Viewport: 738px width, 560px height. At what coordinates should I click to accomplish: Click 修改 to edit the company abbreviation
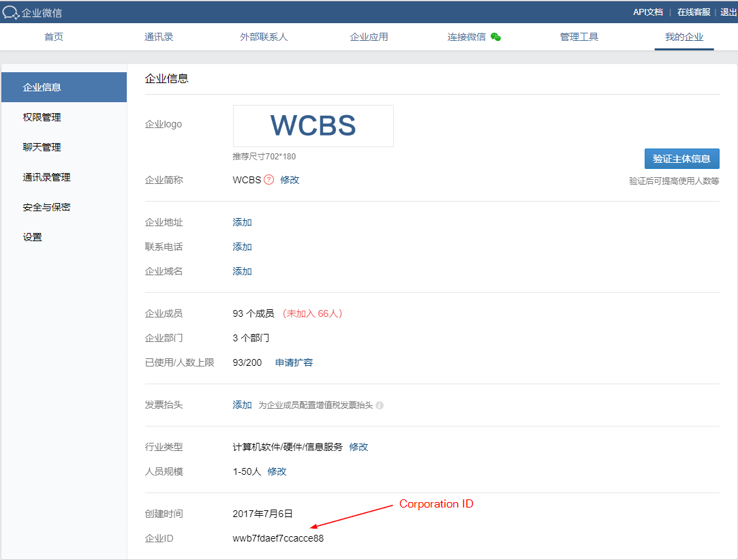tap(289, 180)
